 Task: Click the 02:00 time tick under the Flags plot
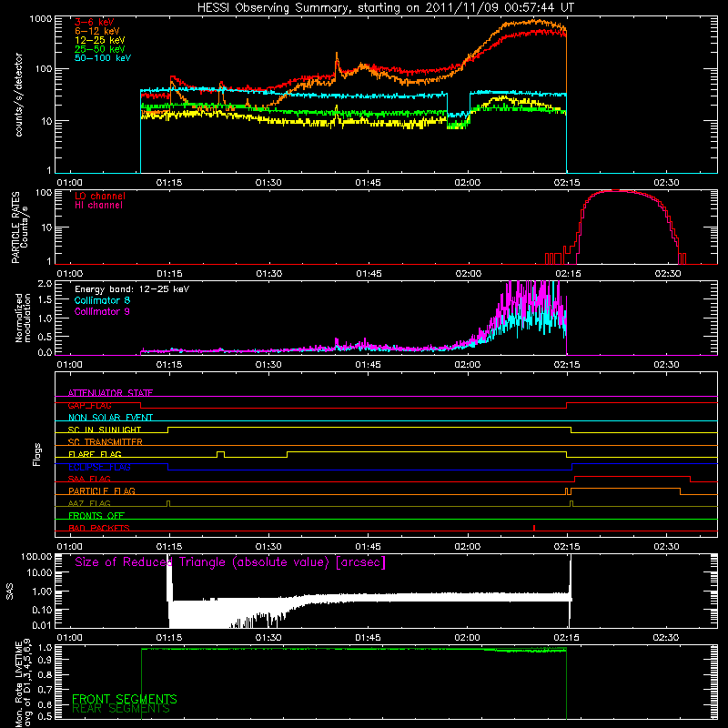(x=468, y=547)
